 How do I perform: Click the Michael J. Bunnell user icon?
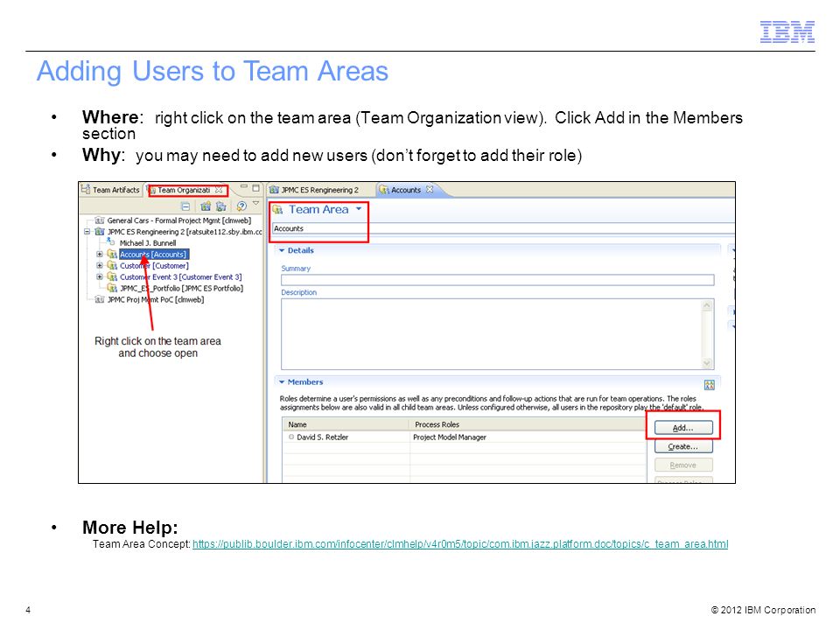111,242
